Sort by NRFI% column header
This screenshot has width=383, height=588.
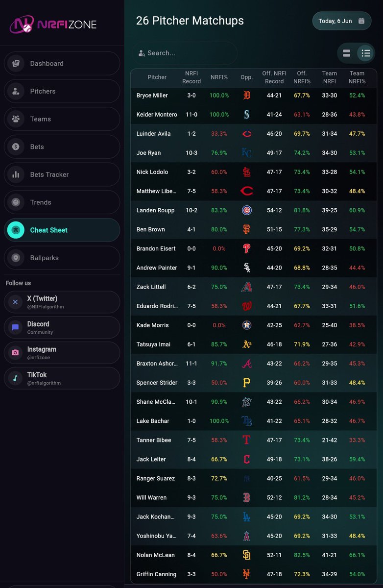pos(219,77)
